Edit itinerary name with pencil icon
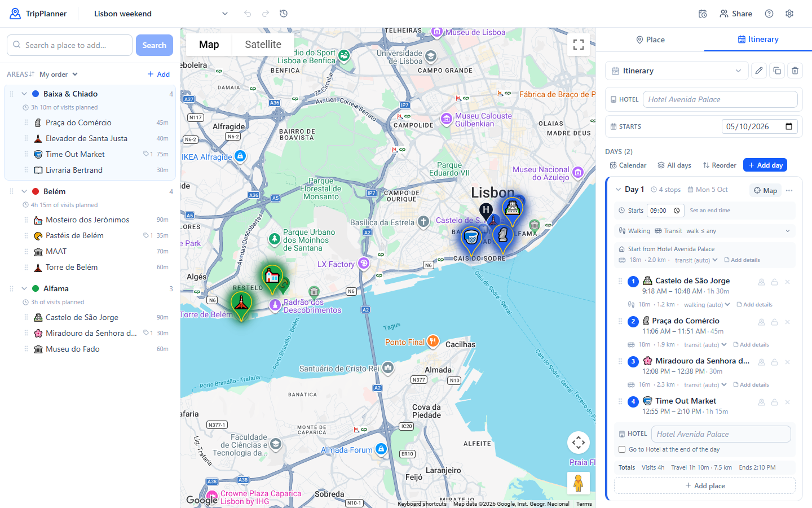 click(x=759, y=71)
